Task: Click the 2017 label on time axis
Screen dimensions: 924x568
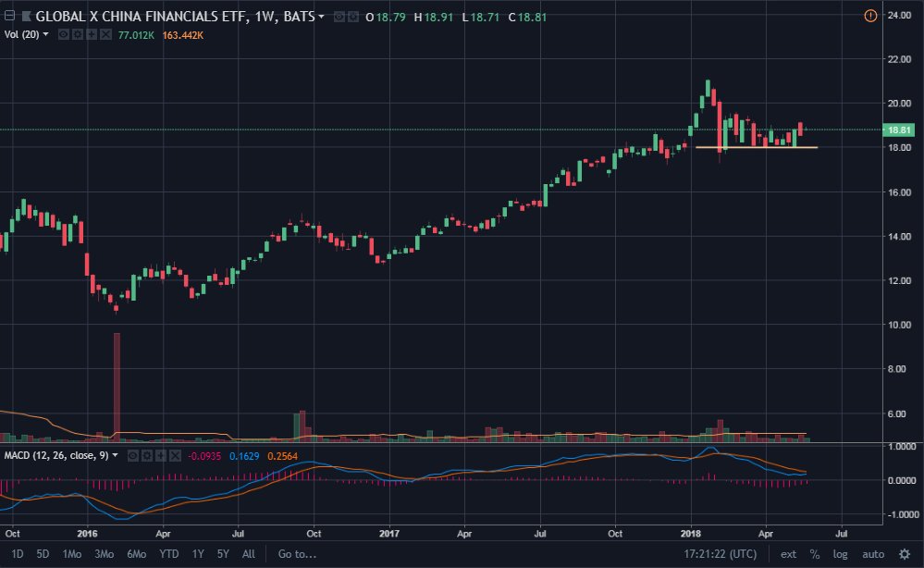Action: (x=388, y=534)
